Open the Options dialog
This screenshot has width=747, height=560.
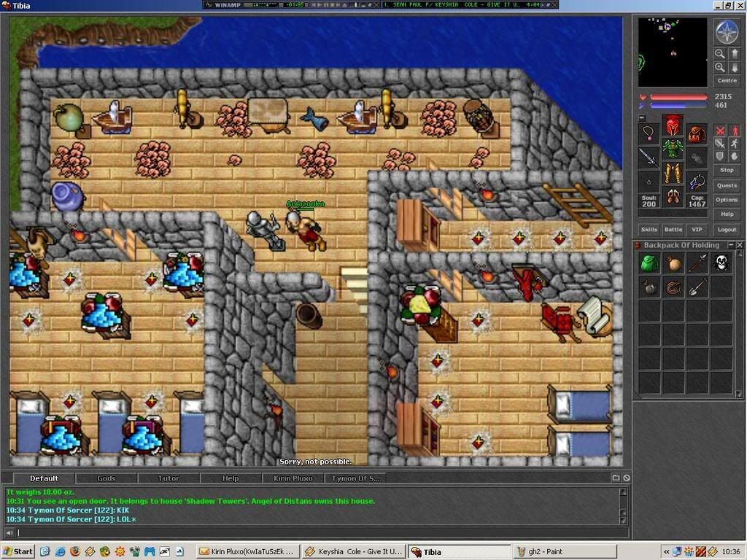pos(727,200)
